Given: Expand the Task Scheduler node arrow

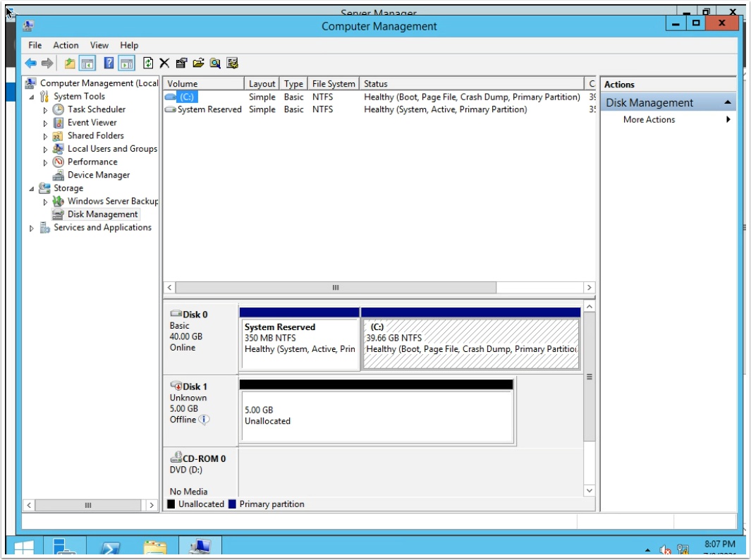Looking at the screenshot, I should coord(46,110).
